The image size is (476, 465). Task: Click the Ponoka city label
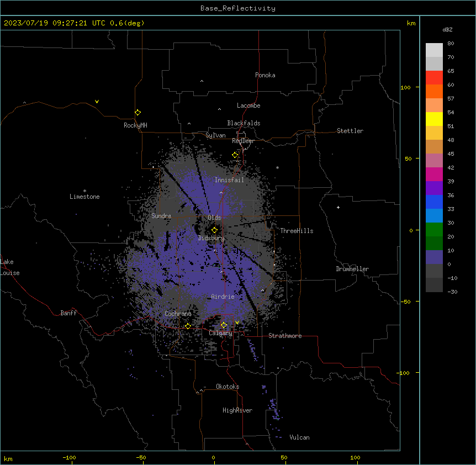point(265,75)
